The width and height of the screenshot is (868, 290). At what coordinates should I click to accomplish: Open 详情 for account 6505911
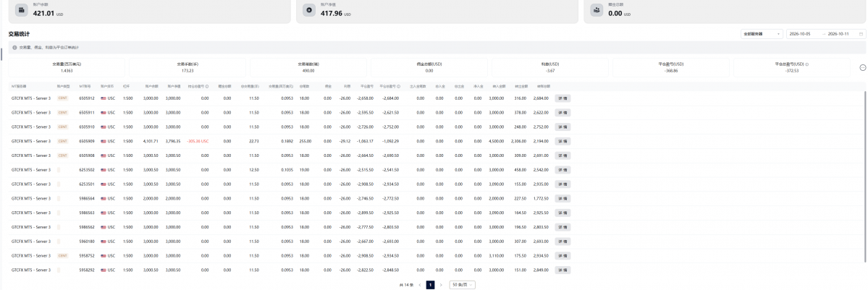[563, 112]
